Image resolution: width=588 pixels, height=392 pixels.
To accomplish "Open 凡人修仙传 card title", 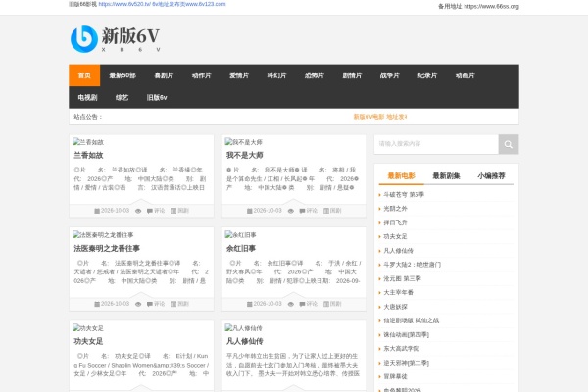I will tap(244, 341).
